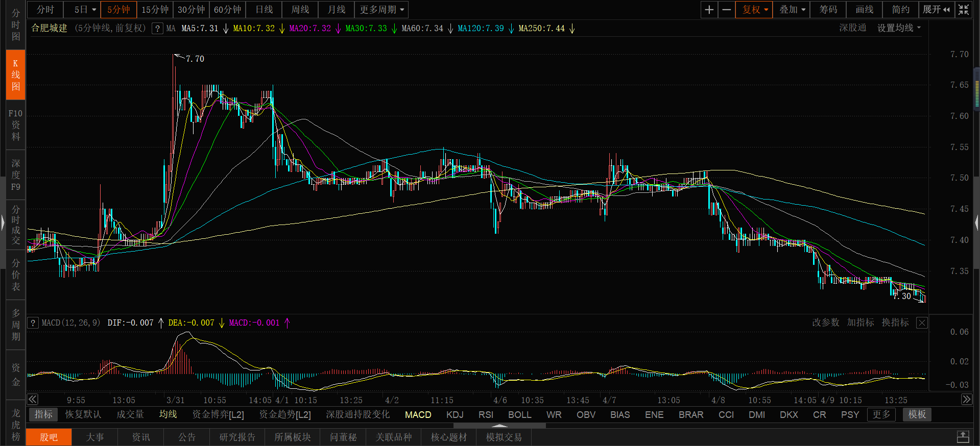Open 复权 dropdown
The width and height of the screenshot is (980, 446).
pyautogui.click(x=755, y=10)
